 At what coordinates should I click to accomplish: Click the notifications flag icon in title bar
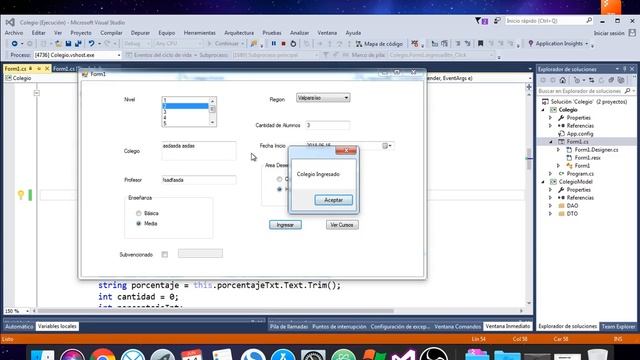point(481,21)
